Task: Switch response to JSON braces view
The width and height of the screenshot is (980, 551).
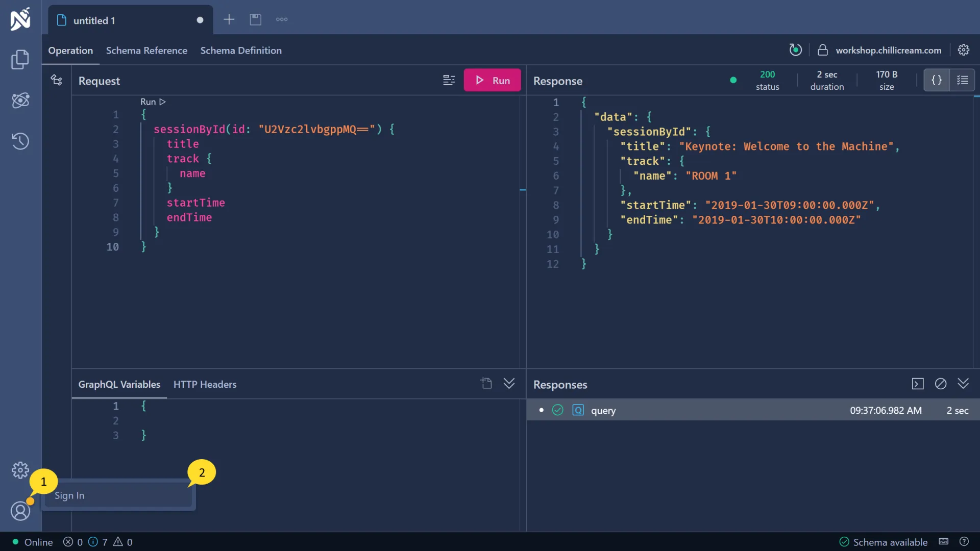Action: (937, 80)
